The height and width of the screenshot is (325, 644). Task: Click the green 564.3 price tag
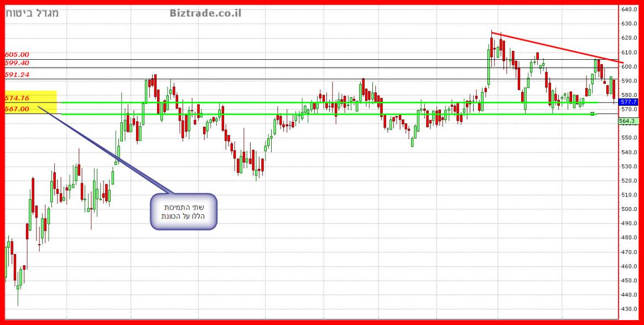(629, 121)
